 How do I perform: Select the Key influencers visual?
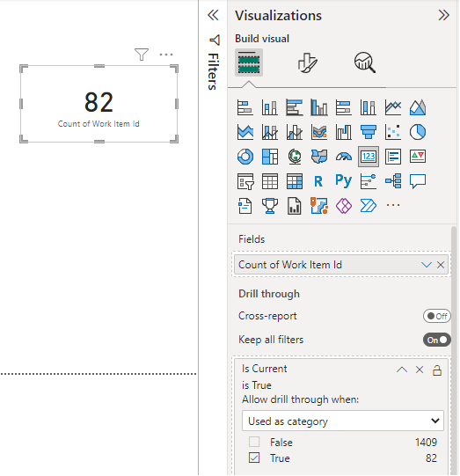pyautogui.click(x=369, y=181)
